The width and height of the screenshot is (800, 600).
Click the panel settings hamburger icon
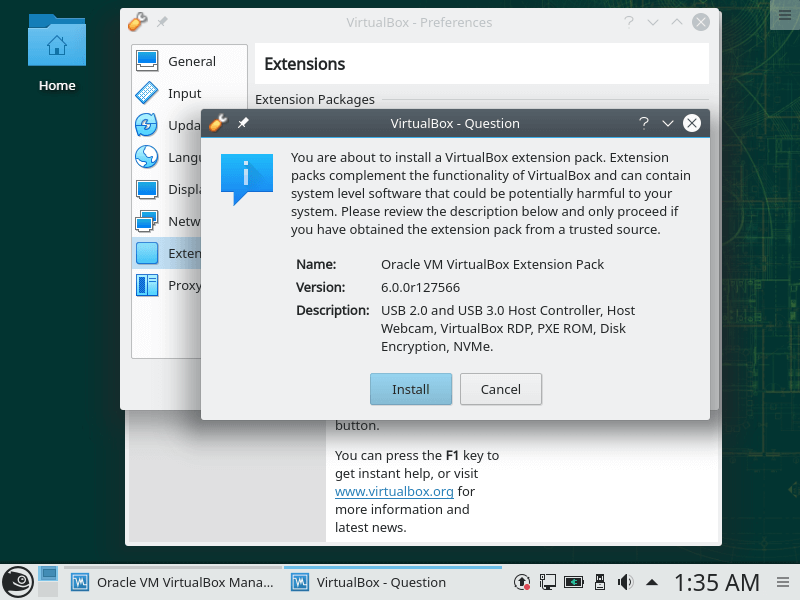(783, 582)
